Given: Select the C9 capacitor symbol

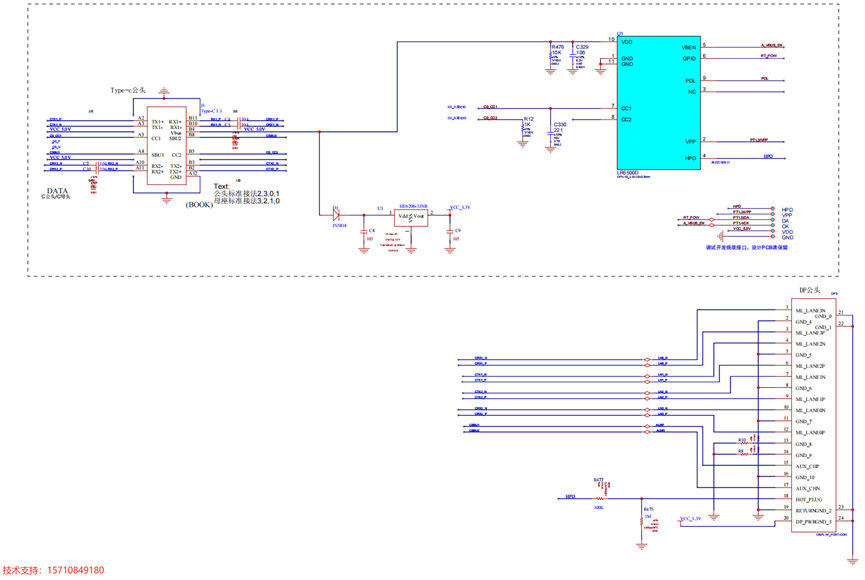Looking at the screenshot, I should coord(450,234).
